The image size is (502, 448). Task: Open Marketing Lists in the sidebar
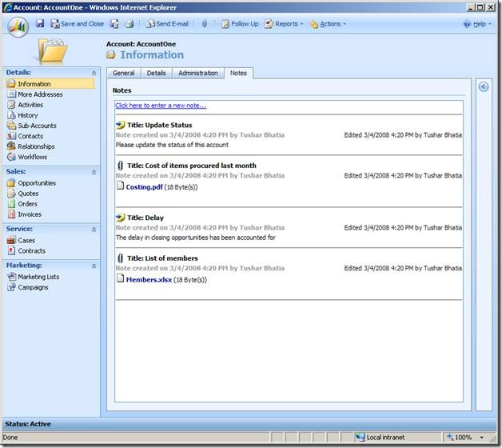[x=38, y=277]
